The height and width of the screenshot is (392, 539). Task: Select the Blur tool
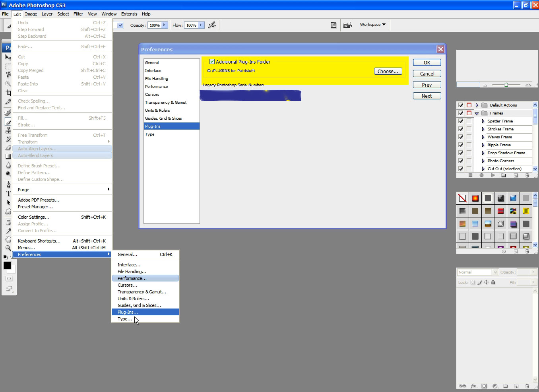click(8, 165)
